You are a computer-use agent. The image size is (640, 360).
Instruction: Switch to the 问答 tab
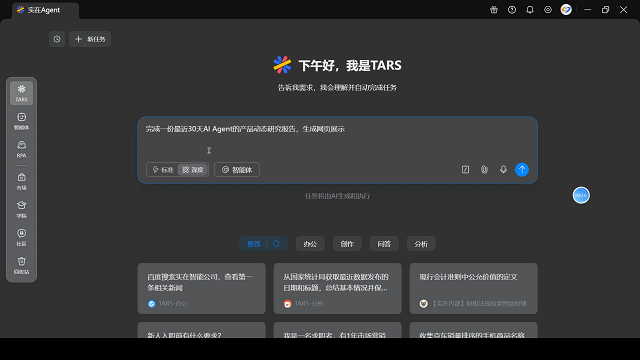pyautogui.click(x=384, y=244)
